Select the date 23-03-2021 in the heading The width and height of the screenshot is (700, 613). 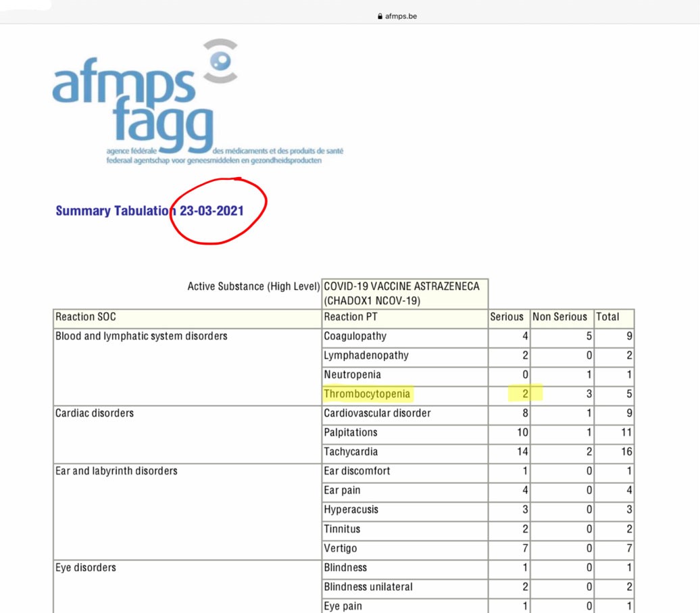(210, 211)
